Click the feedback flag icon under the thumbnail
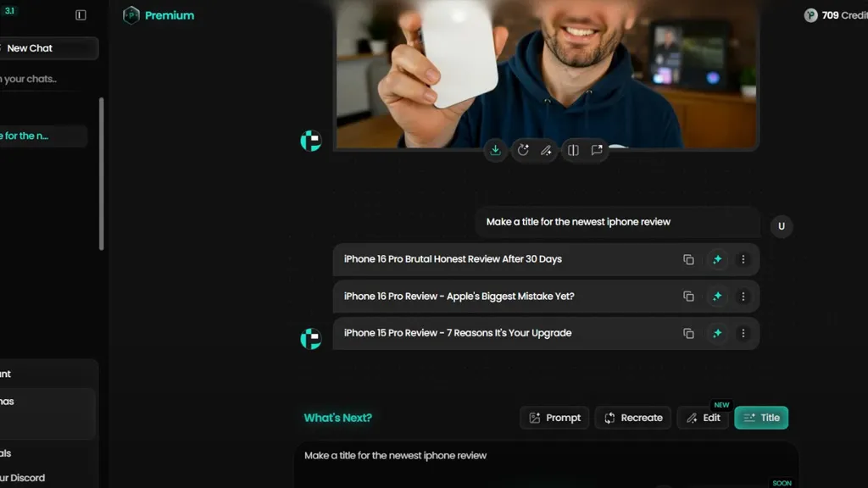 [x=597, y=150]
